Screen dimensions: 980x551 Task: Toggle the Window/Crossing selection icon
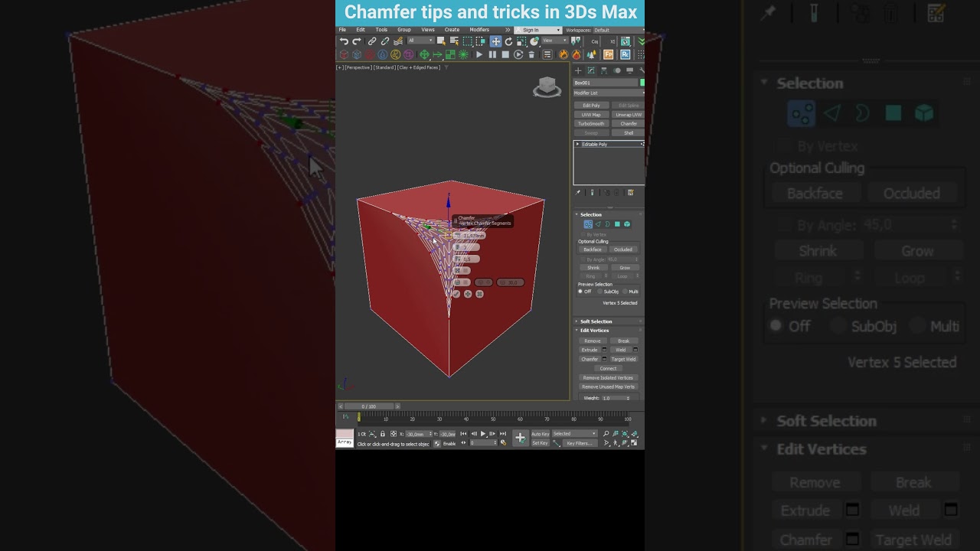[x=481, y=41]
